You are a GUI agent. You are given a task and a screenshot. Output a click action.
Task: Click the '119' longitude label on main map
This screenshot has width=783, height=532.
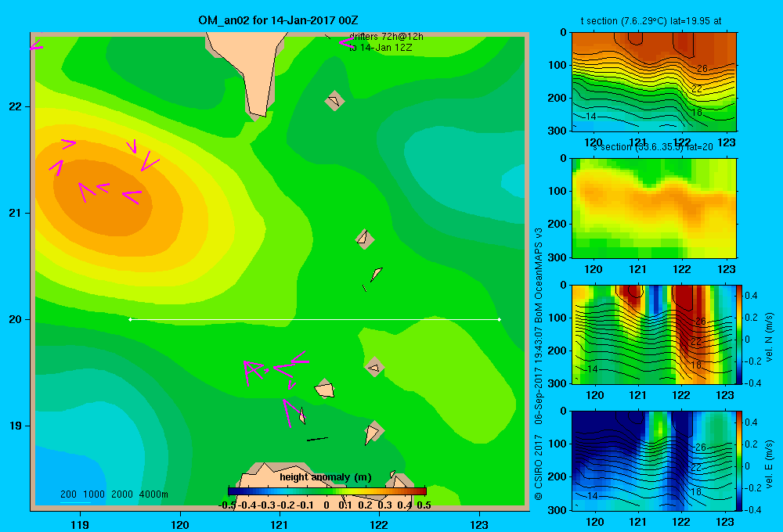(x=80, y=524)
